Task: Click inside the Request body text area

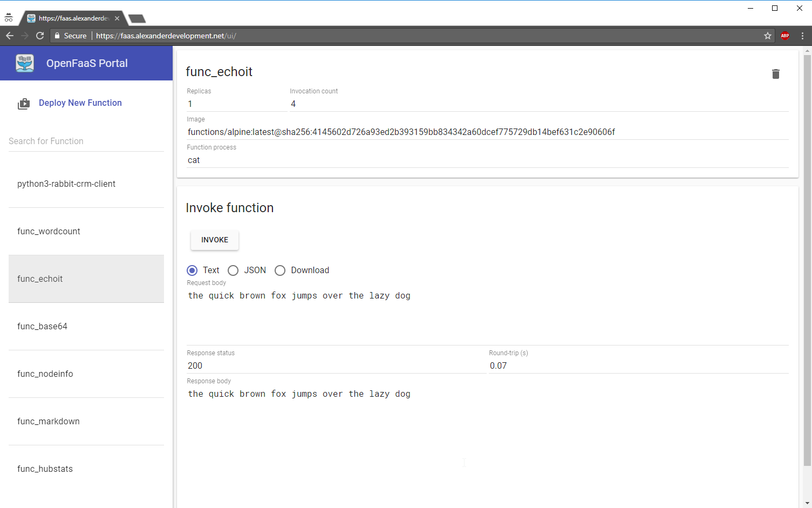Action: 488,317
